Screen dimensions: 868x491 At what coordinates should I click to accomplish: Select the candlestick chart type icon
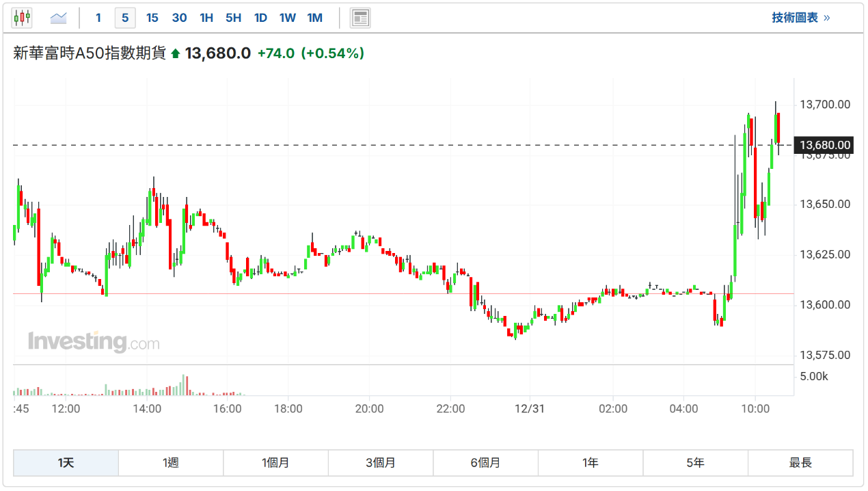[x=22, y=18]
